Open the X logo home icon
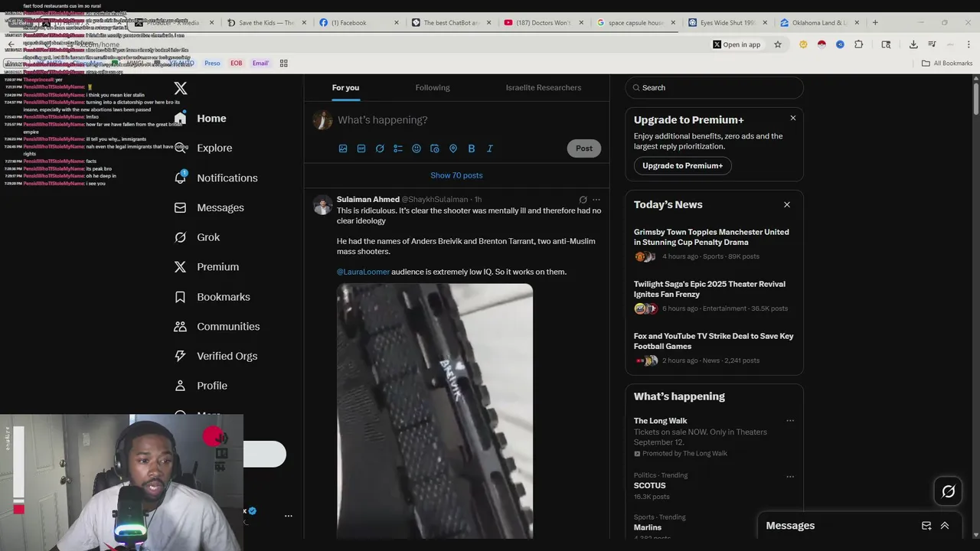 point(181,88)
